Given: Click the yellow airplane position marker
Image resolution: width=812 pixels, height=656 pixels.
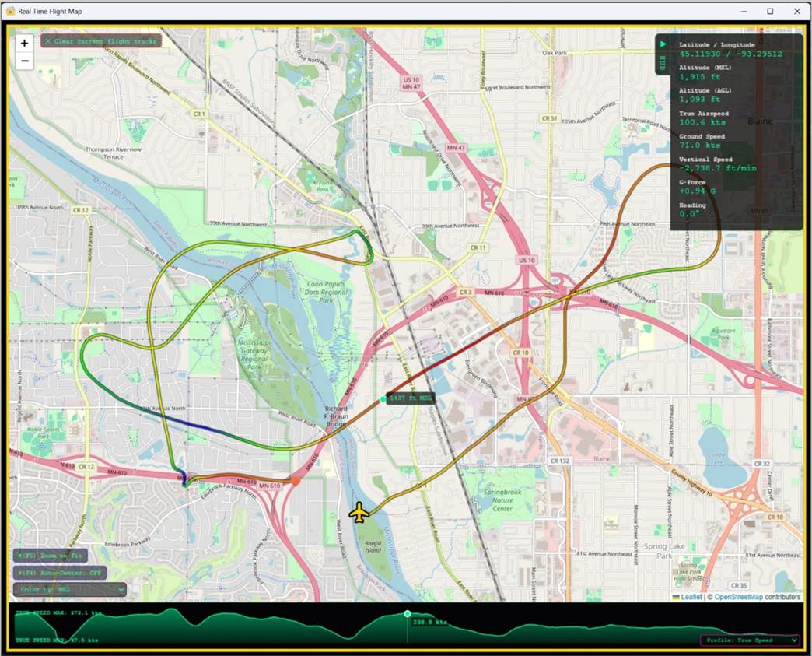Looking at the screenshot, I should click(x=359, y=513).
